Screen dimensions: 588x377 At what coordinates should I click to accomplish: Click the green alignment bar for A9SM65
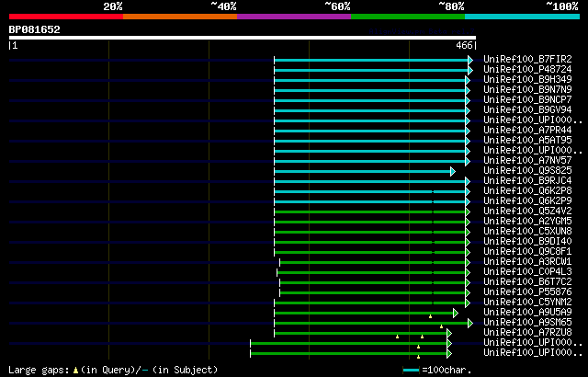371,324
